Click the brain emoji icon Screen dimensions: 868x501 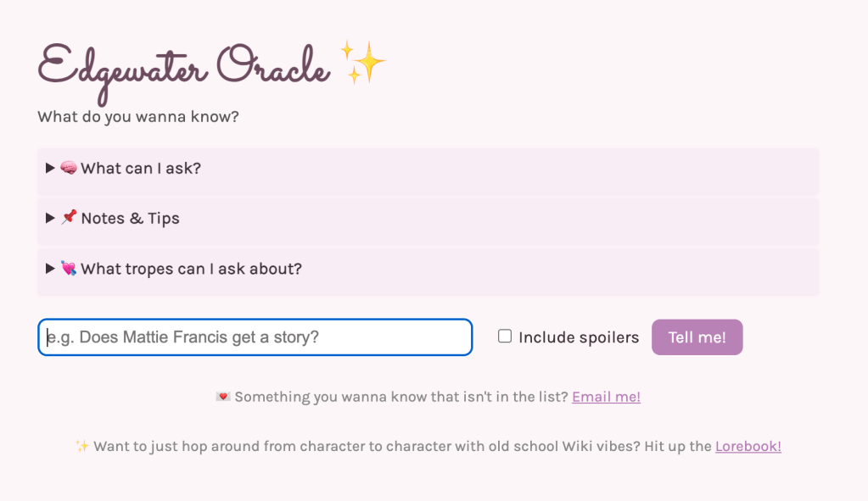(69, 168)
